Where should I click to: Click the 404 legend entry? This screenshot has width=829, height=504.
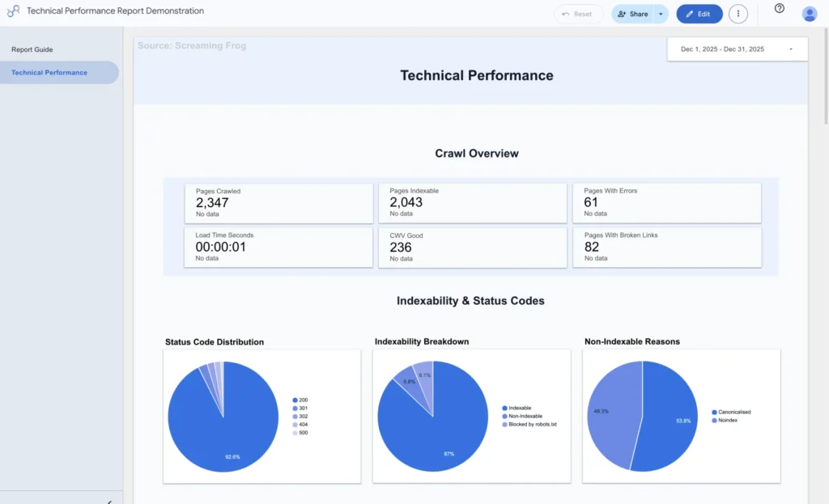[300, 424]
